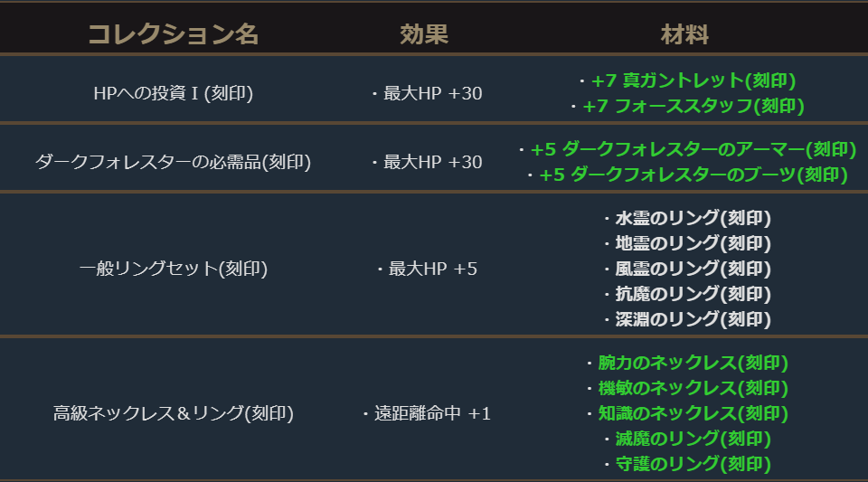Screen dimensions: 868x482
Task: Select the HPへの投資 I (刻印) collection name
Action: tap(173, 93)
